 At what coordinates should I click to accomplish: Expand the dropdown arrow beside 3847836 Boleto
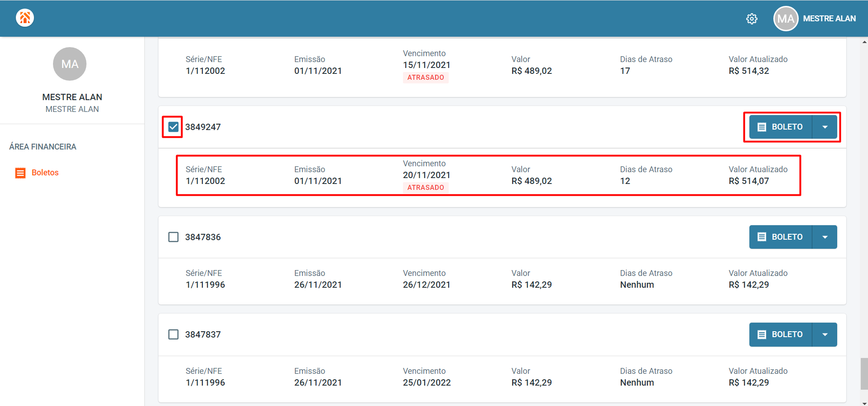[825, 237]
